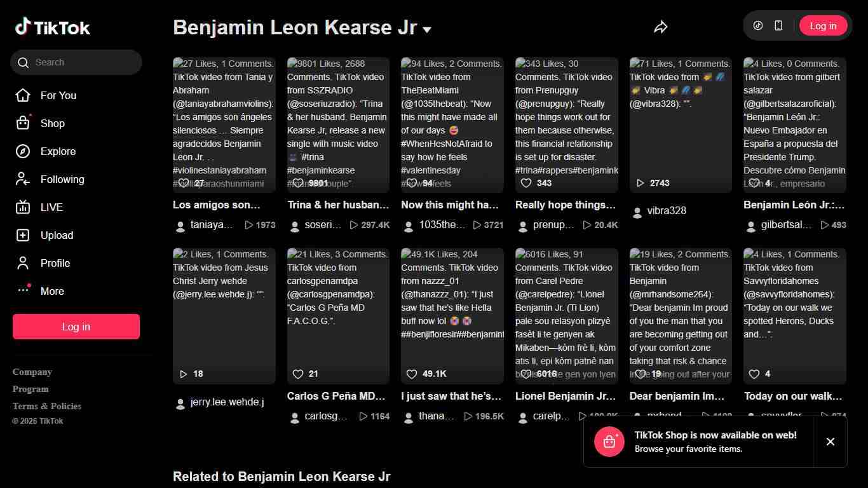Click the Upload icon in the sidebar
This screenshot has width=868, height=488.
pyautogui.click(x=23, y=235)
